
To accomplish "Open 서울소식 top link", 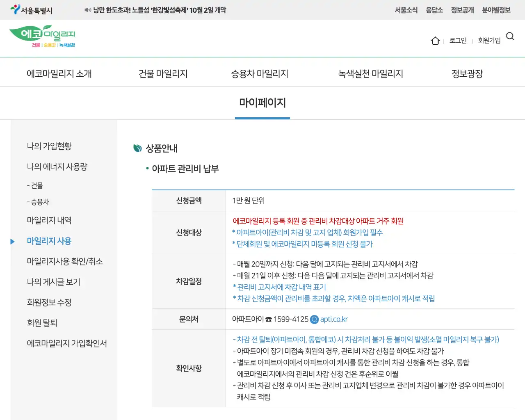I will (x=406, y=10).
